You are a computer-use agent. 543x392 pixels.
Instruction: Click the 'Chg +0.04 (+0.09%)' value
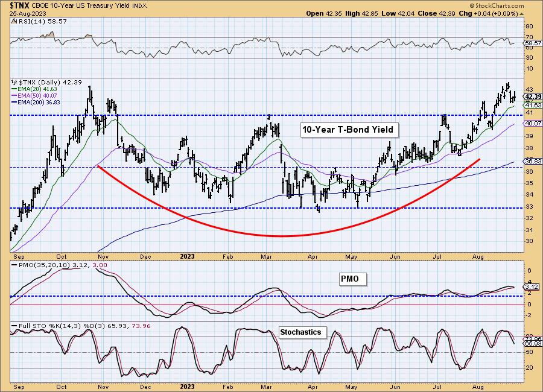coord(489,14)
